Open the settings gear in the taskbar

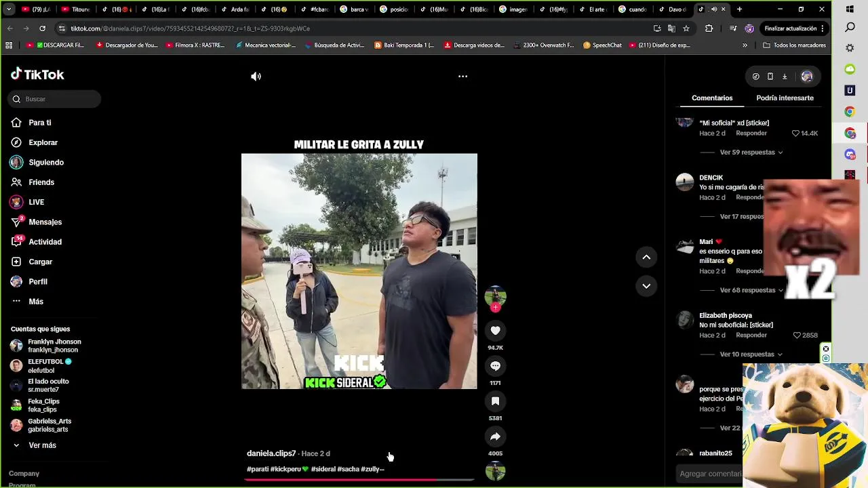[850, 48]
